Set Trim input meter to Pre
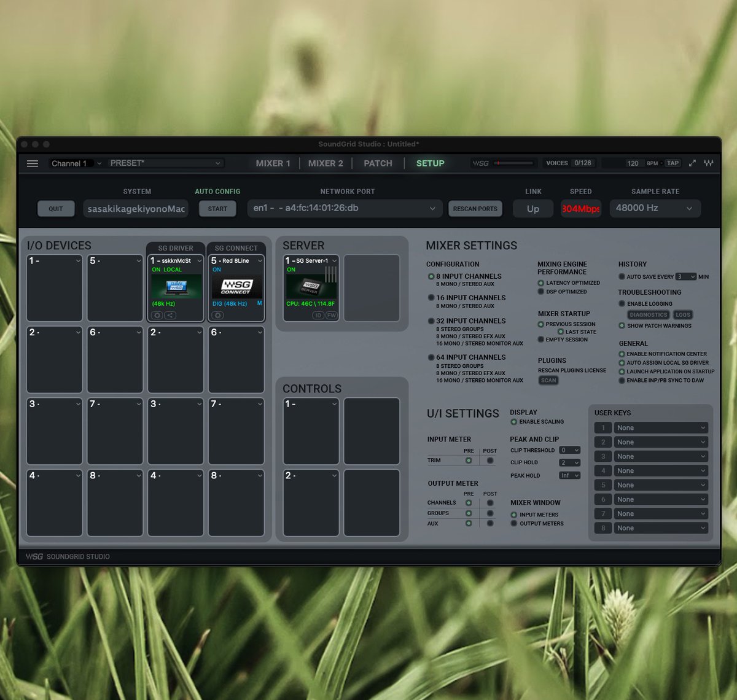This screenshot has width=737, height=700. tap(469, 461)
